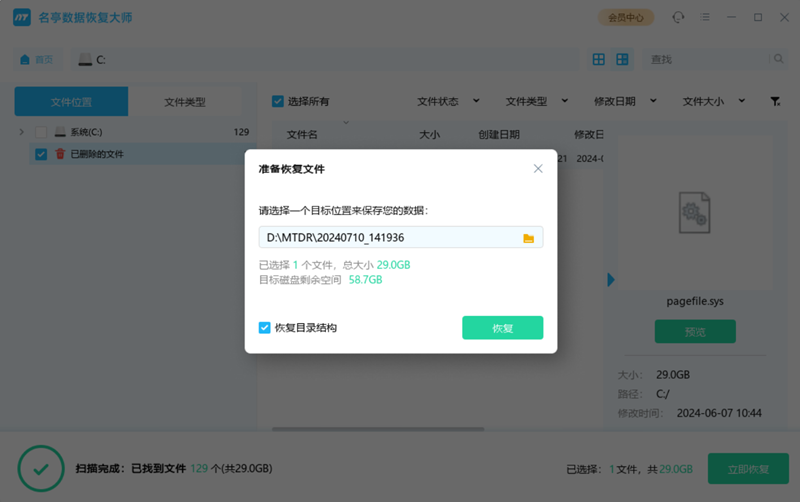Maximize the application window

pos(758,17)
